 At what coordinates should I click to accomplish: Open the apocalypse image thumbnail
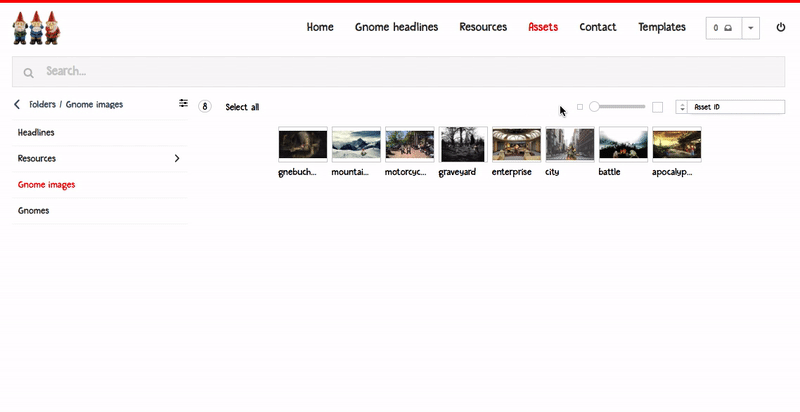[677, 144]
